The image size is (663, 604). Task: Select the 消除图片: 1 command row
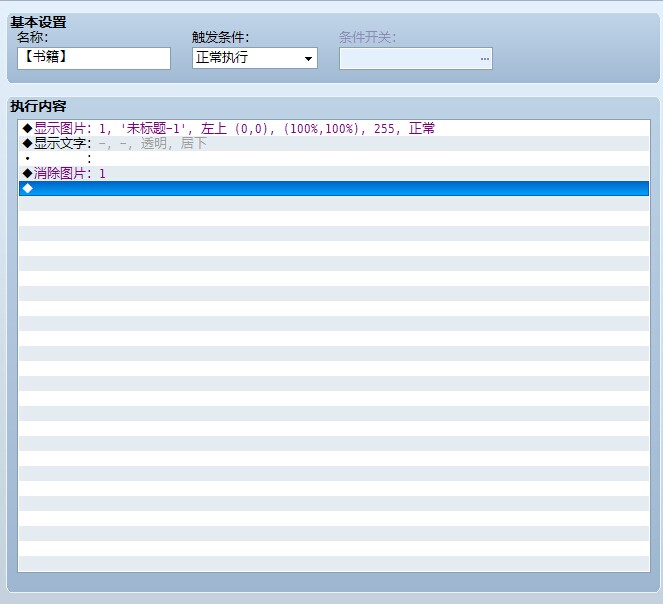click(x=334, y=173)
